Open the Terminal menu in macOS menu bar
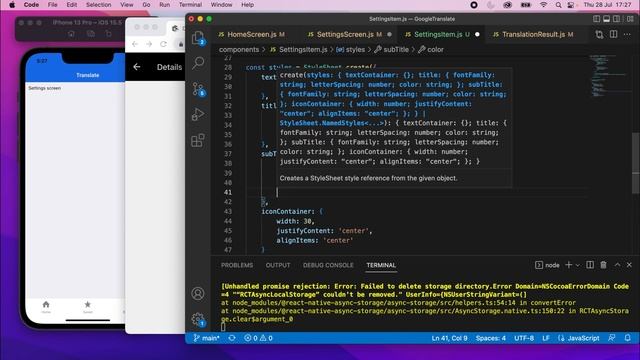The height and width of the screenshot is (360, 640). pyautogui.click(x=190, y=5)
